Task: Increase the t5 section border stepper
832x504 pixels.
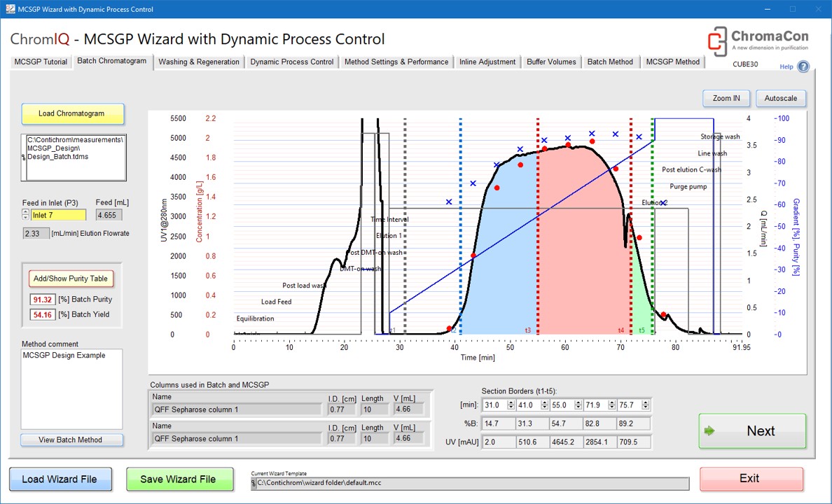Action: point(646,402)
